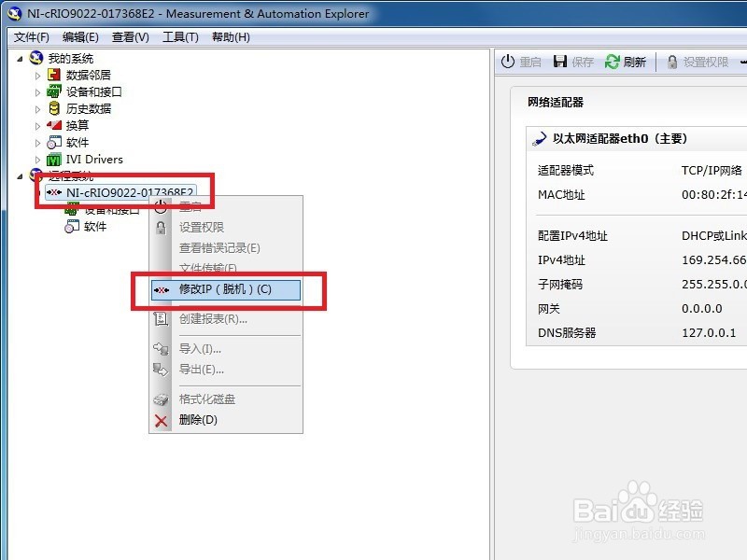Viewport: 747px width, 560px height.
Task: Choose 创建报表(R)... in context menu
Action: 226,319
